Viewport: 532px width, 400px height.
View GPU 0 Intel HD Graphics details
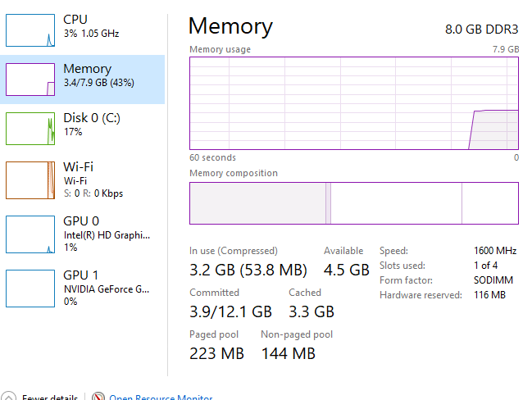[83, 234]
